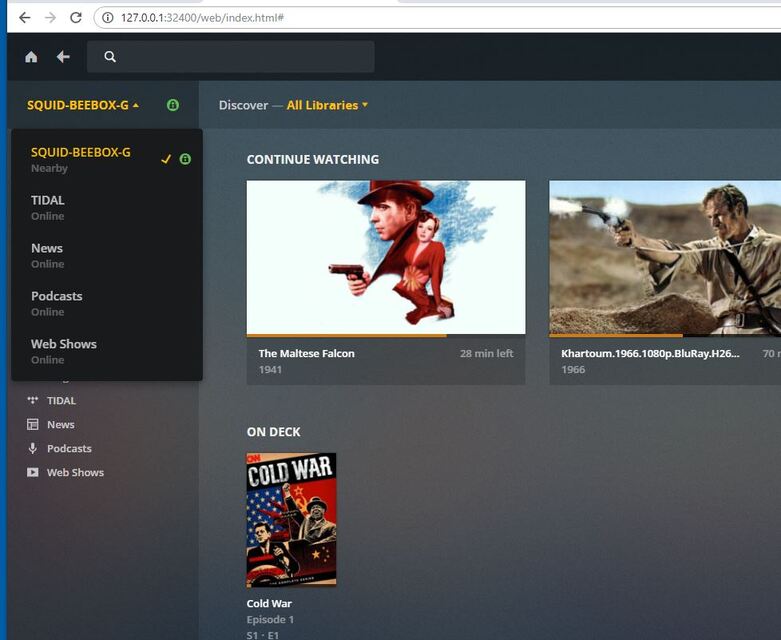Open Web Shows in the sidebar
The height and width of the screenshot is (640, 781).
coord(75,472)
